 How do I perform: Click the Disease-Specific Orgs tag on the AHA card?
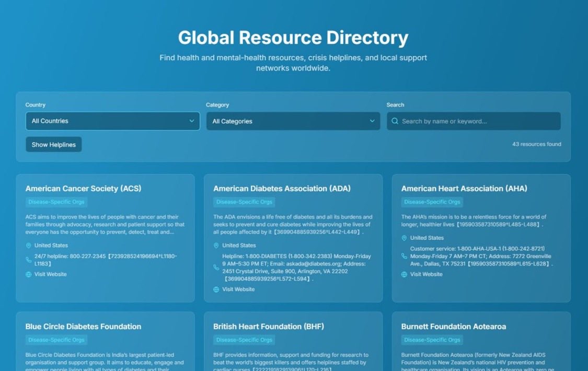coord(432,202)
